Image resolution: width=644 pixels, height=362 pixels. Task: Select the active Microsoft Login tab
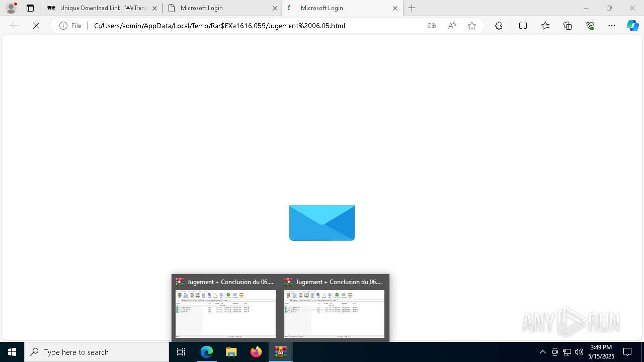(x=343, y=8)
